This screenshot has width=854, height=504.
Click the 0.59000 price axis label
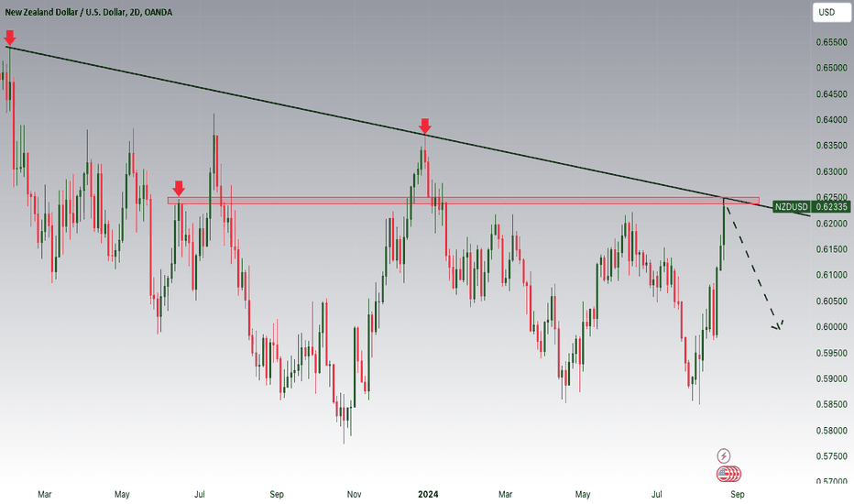coord(831,378)
